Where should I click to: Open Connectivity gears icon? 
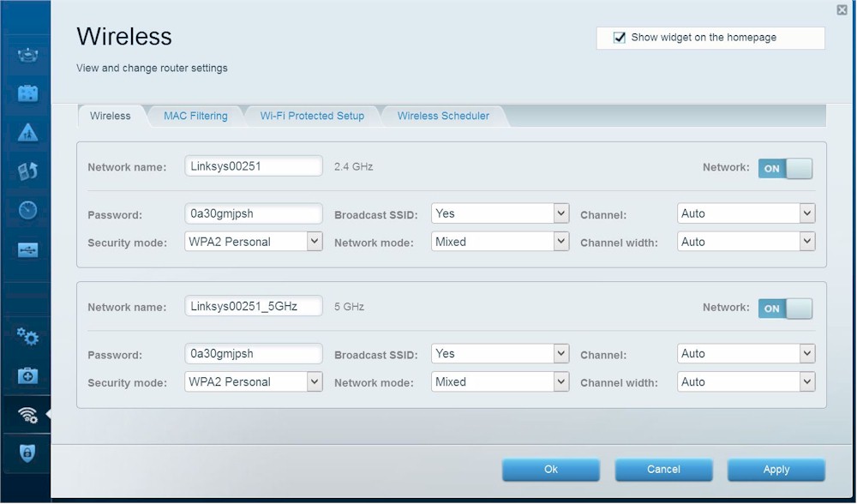pyautogui.click(x=27, y=337)
